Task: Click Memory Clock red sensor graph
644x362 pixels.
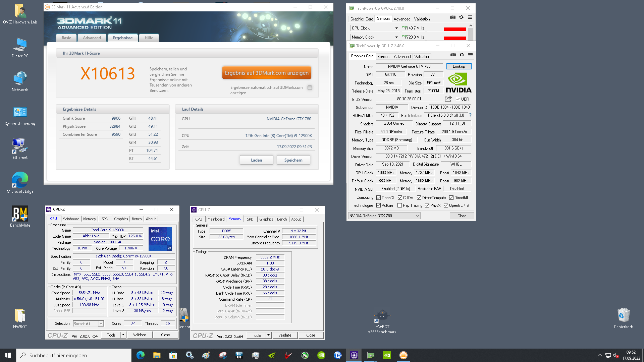Action: (447, 37)
